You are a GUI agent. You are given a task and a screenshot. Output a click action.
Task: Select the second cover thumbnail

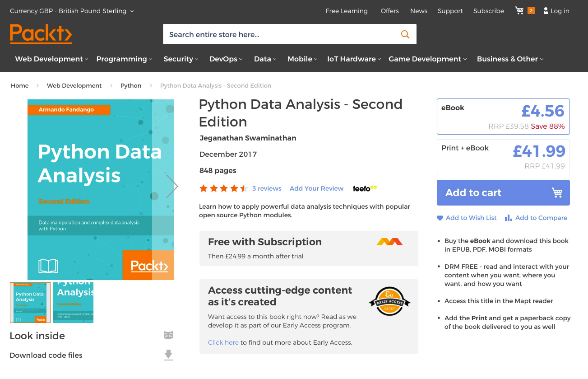[73, 303]
